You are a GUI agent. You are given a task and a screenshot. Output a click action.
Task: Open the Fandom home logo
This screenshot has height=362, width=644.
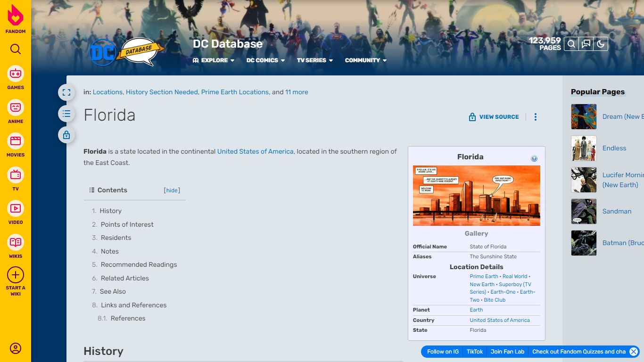point(16,19)
